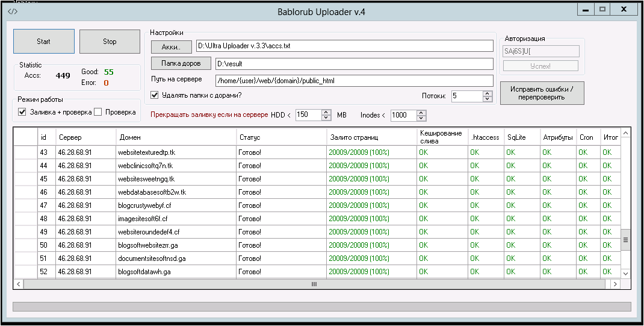The image size is (644, 326).
Task: Minimize the Bablorub Uploader window
Action: [586, 10]
